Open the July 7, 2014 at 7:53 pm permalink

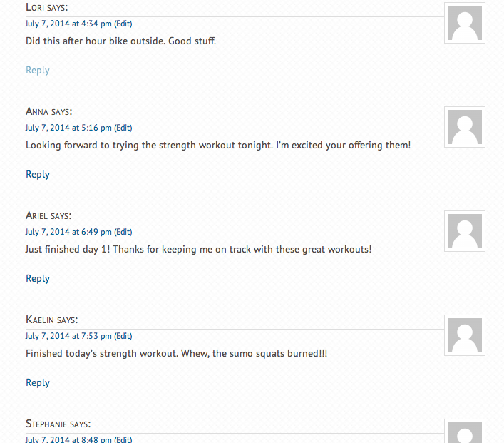click(x=68, y=336)
